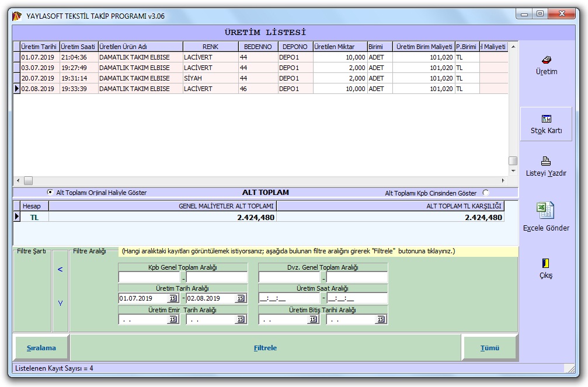This screenshot has height=387, width=588.
Task: Focus the Üretim Emir Tarih start field
Action: tap(143, 319)
